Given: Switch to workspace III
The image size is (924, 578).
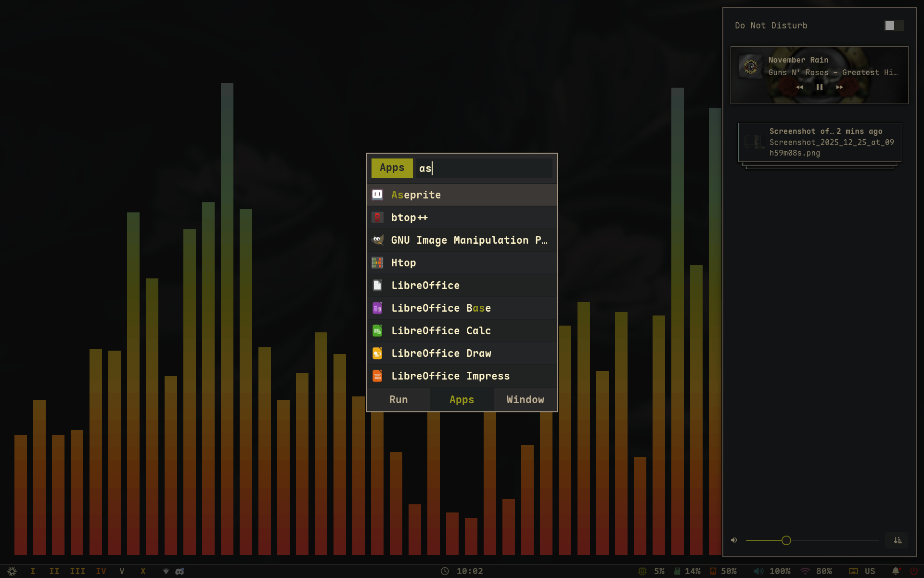Looking at the screenshot, I should pos(77,571).
